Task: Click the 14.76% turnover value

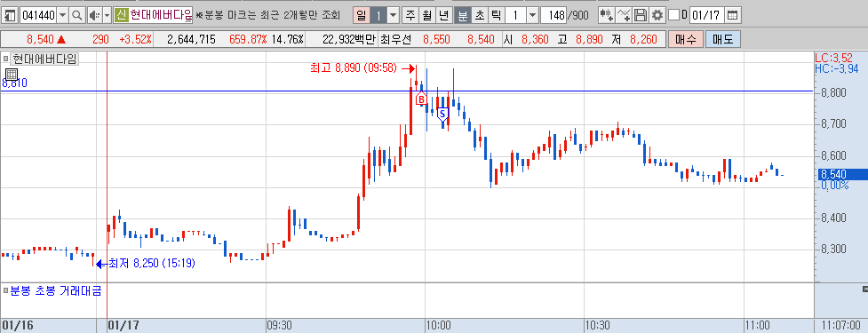Action: [x=287, y=40]
